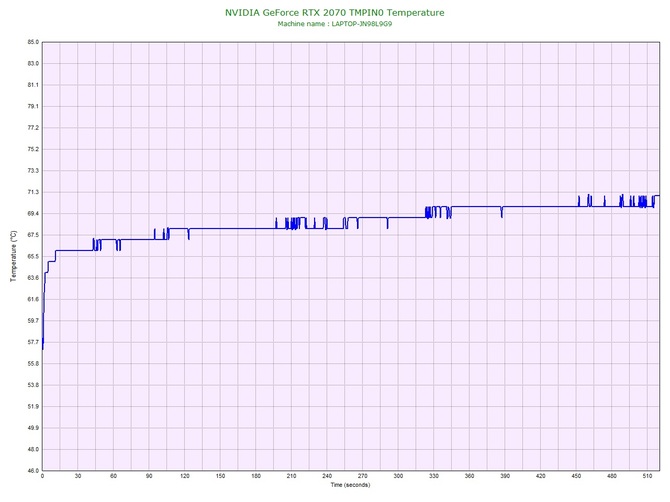
Task: Click the 180 seconds x-axis tick label
Action: pos(256,476)
